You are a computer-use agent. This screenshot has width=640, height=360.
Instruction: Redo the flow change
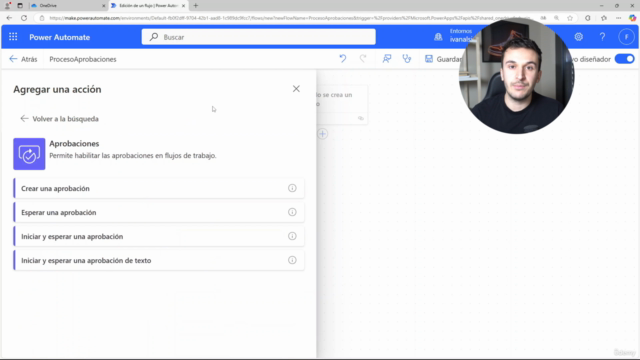[363, 59]
